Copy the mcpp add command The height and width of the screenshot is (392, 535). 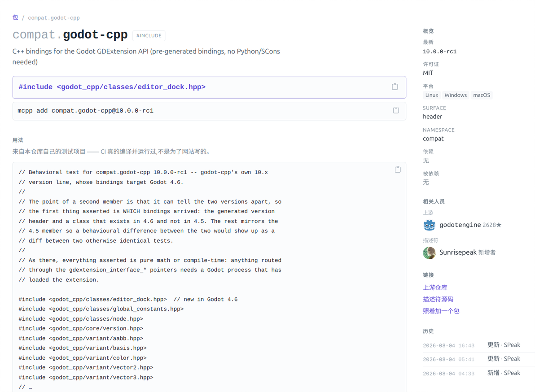[396, 110]
